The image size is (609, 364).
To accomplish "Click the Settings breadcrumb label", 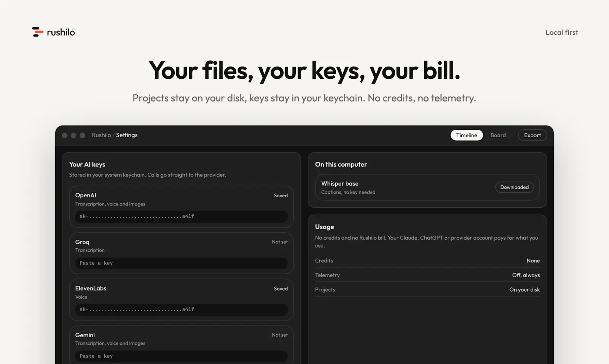I will point(127,135).
